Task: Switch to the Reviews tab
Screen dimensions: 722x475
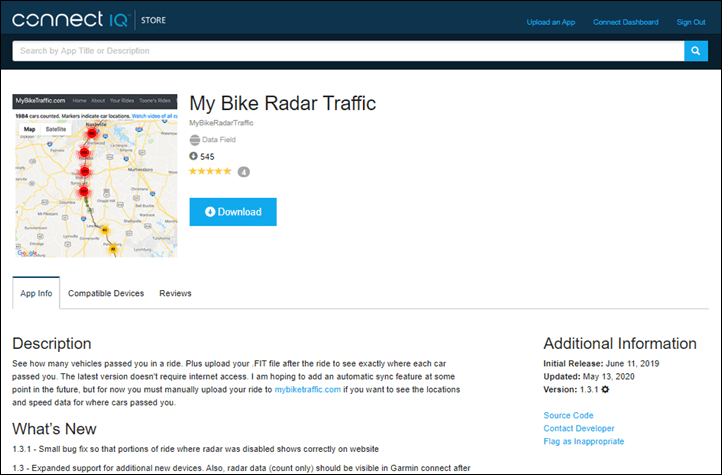Action: (x=175, y=293)
